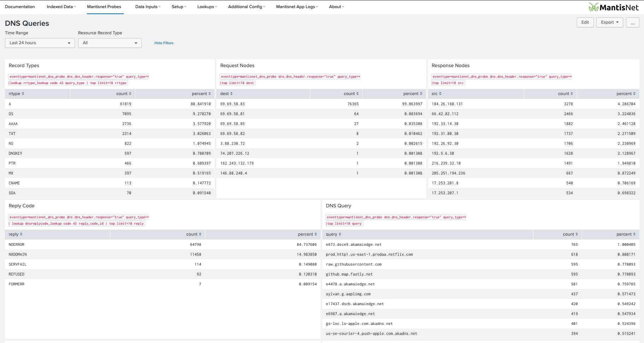Click src 205.251.194.236 in Response Nodes
The width and height of the screenshot is (644, 343).
click(x=448, y=173)
